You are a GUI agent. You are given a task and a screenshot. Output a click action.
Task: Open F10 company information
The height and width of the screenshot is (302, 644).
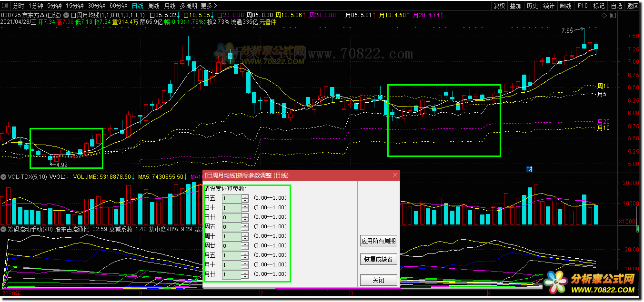pyautogui.click(x=582, y=6)
